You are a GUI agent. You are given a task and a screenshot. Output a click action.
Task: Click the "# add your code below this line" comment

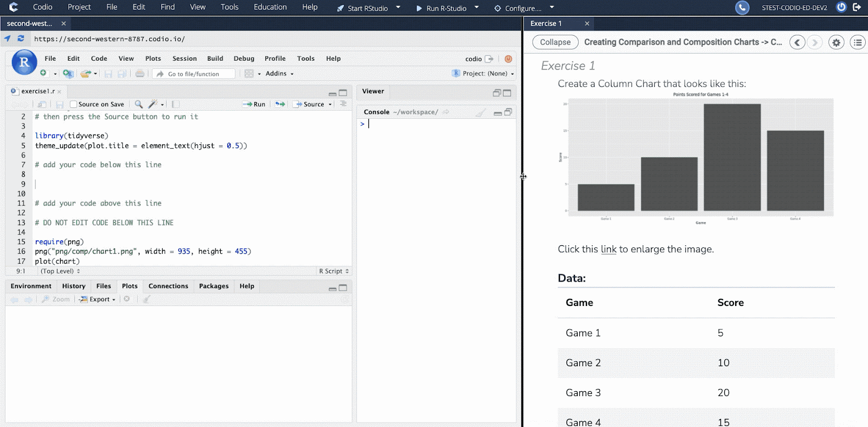coord(98,164)
